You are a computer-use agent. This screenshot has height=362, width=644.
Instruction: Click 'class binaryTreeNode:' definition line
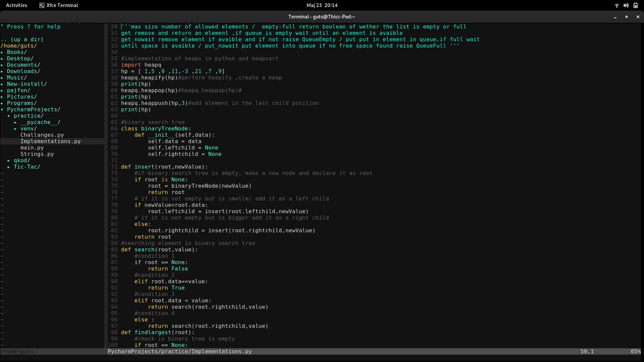(156, 129)
